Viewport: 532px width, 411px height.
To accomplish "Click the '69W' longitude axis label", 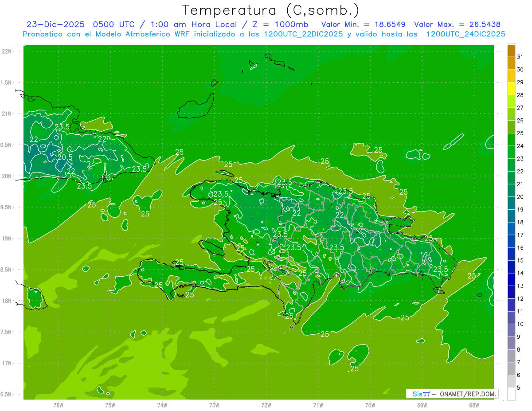I will pos(422,405).
